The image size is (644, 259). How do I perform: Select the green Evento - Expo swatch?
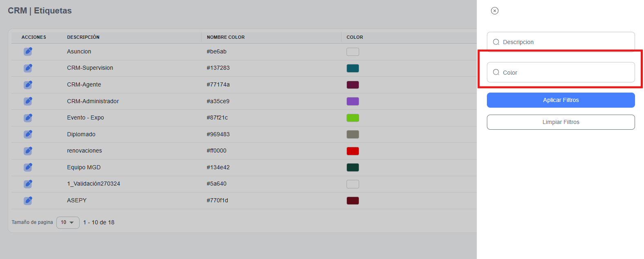353,118
